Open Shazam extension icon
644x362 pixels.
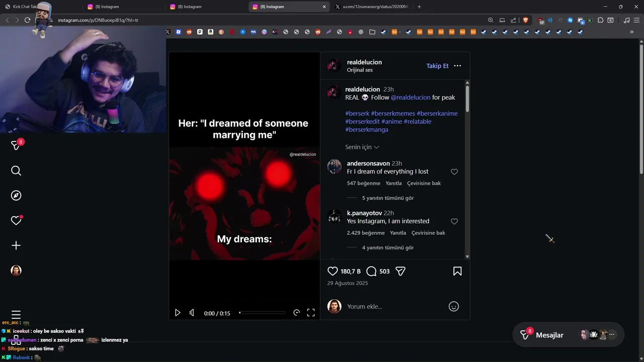pos(570,20)
